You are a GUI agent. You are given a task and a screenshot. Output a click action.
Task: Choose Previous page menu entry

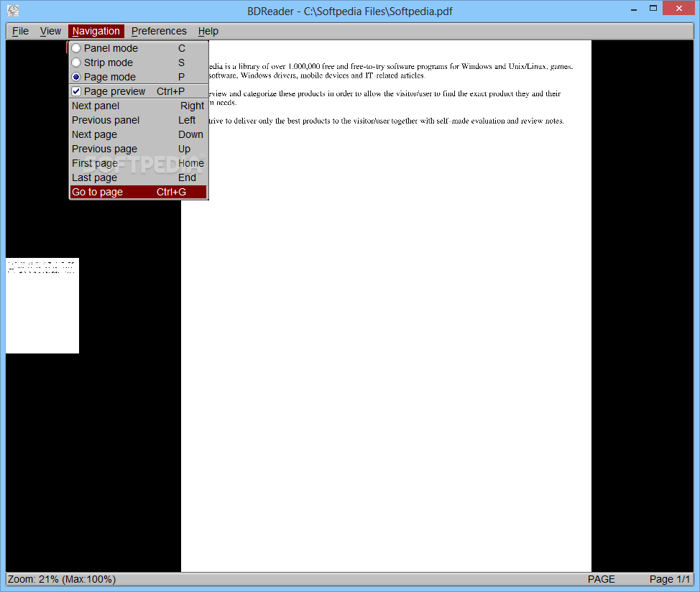[138, 149]
